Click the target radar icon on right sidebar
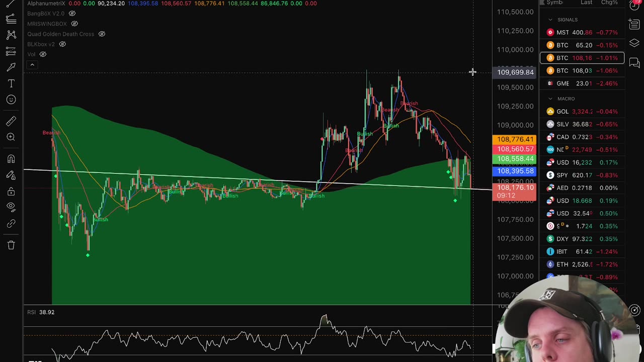This screenshot has width=644, height=362. pos(635,310)
